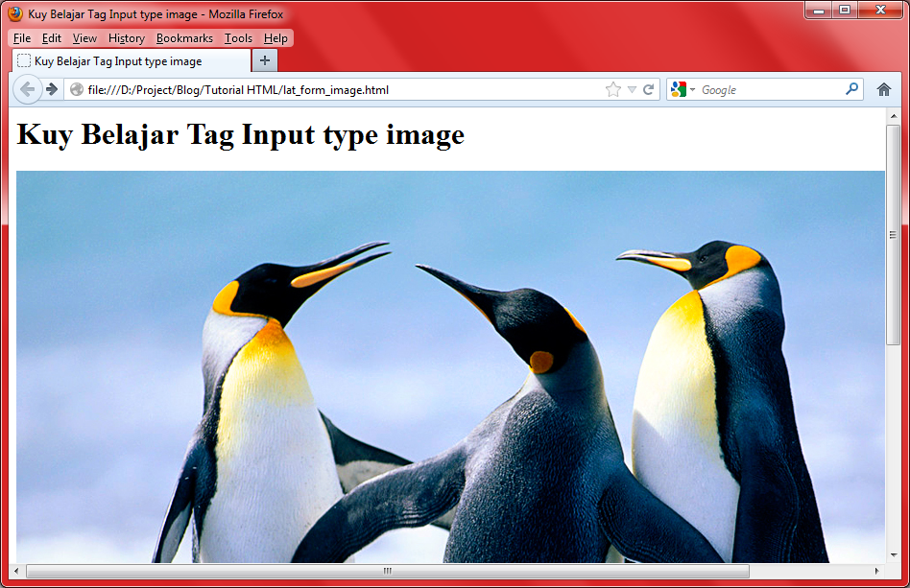Viewport: 910px width, 588px height.
Task: Click the Firefox logo in the title bar
Action: point(12,12)
